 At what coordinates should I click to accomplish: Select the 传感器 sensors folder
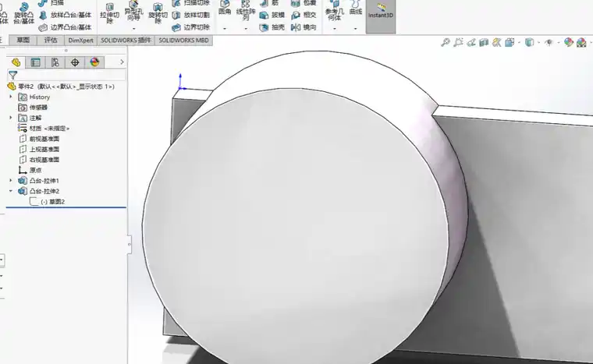33,108
